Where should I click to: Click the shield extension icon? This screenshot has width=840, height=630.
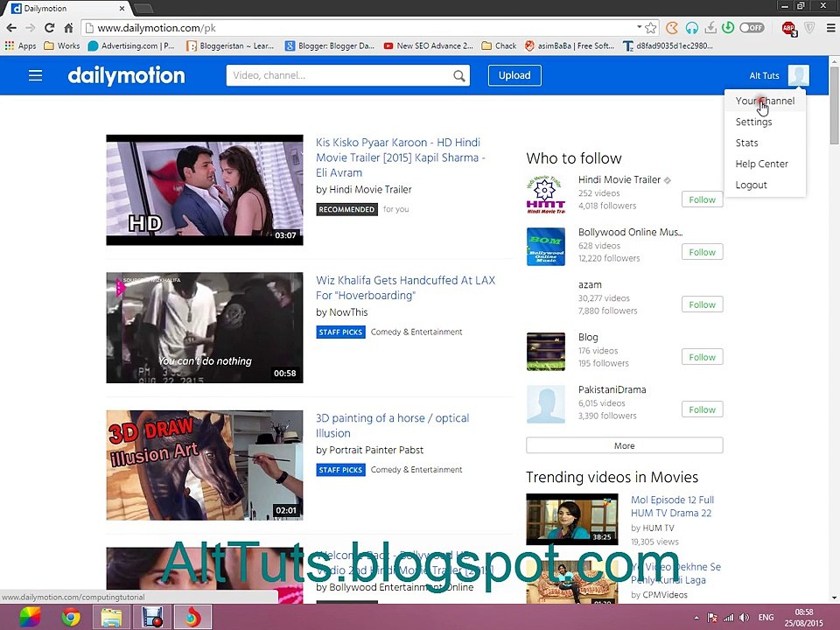pyautogui.click(x=808, y=28)
